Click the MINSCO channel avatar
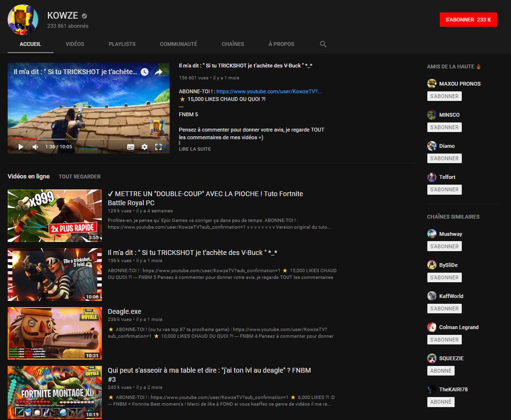Image resolution: width=511 pixels, height=420 pixels. click(x=432, y=115)
